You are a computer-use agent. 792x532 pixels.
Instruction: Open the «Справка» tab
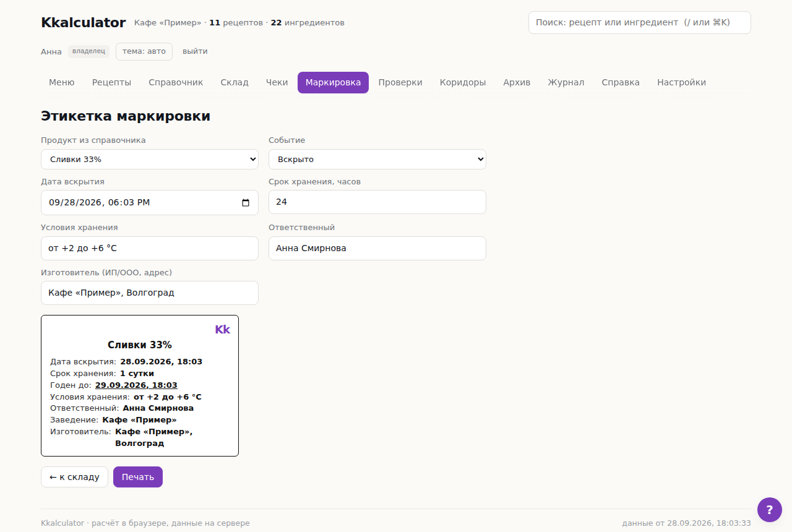click(x=621, y=82)
